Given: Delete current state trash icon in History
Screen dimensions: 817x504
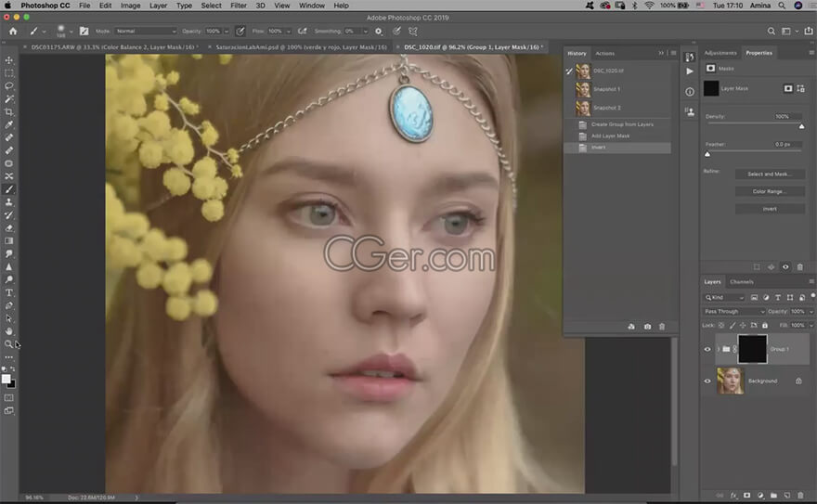Looking at the screenshot, I should [662, 327].
